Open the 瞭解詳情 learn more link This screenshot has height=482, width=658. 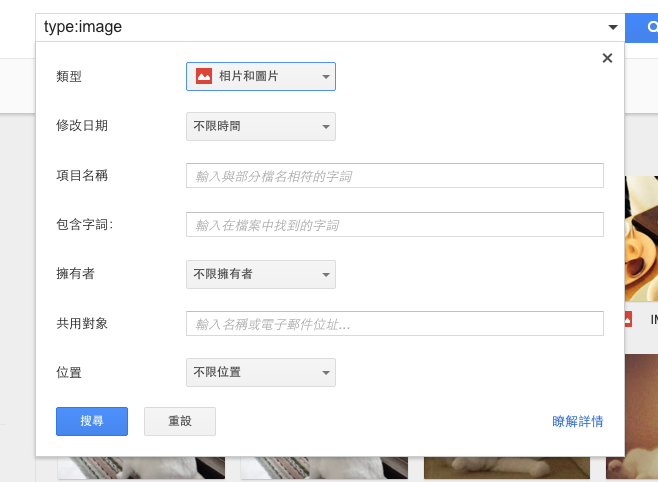577,422
